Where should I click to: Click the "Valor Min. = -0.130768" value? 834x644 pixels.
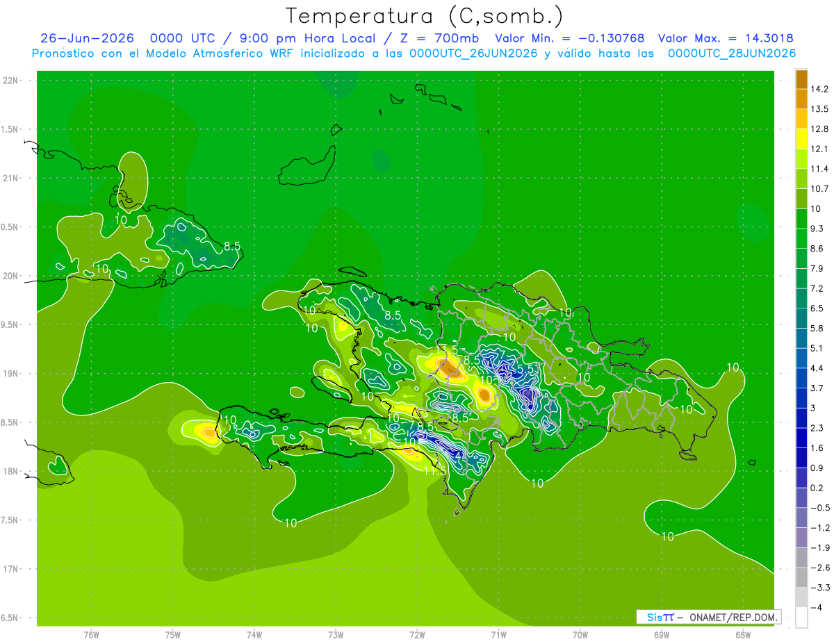tap(569, 38)
